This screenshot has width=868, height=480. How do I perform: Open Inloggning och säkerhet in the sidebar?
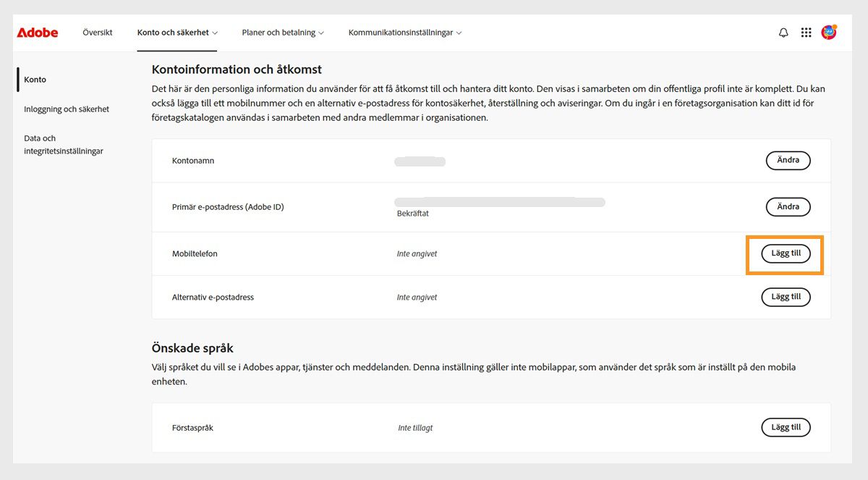click(67, 109)
